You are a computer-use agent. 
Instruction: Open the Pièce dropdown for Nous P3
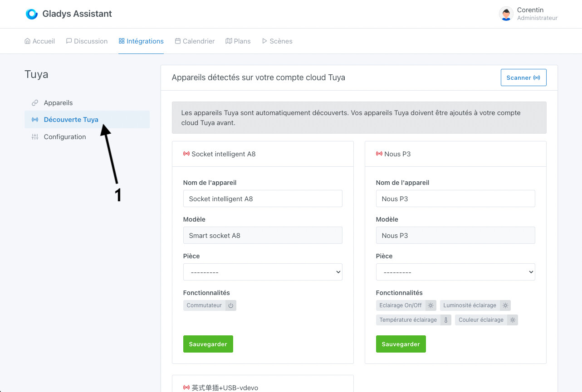pyautogui.click(x=455, y=272)
